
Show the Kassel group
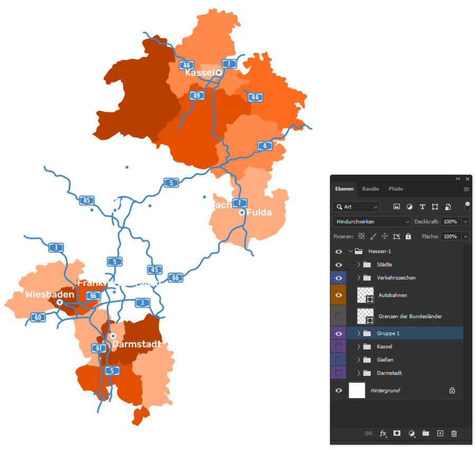click(338, 347)
